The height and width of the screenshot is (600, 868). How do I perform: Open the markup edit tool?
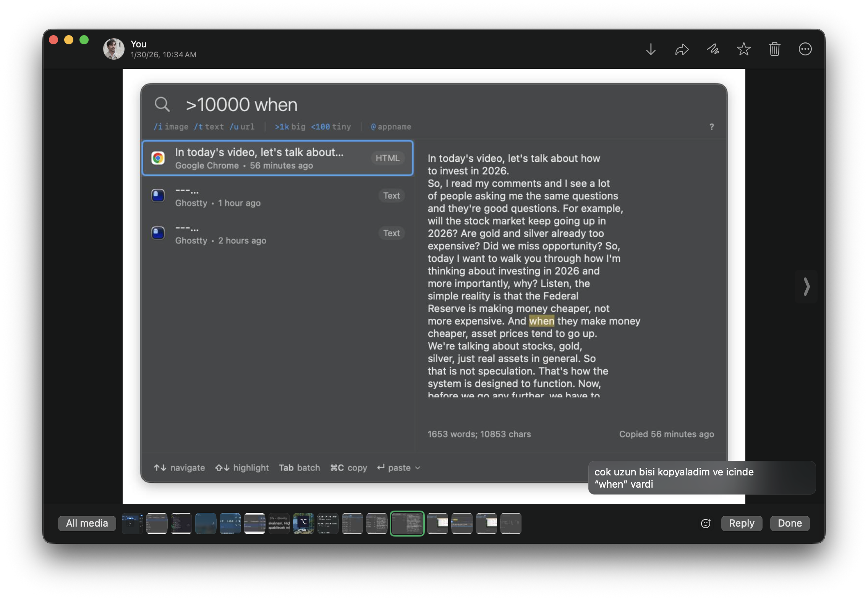pyautogui.click(x=713, y=49)
